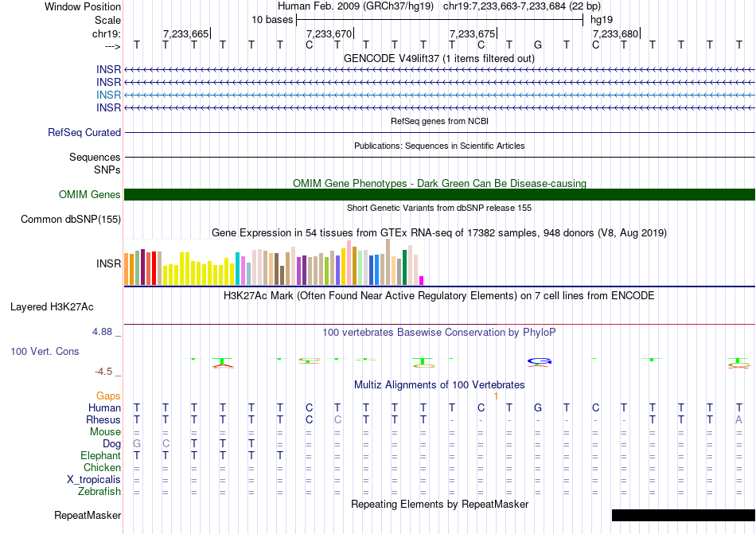Click the large blue G in conservation logo
The height and width of the screenshot is (534, 756).
(540, 361)
